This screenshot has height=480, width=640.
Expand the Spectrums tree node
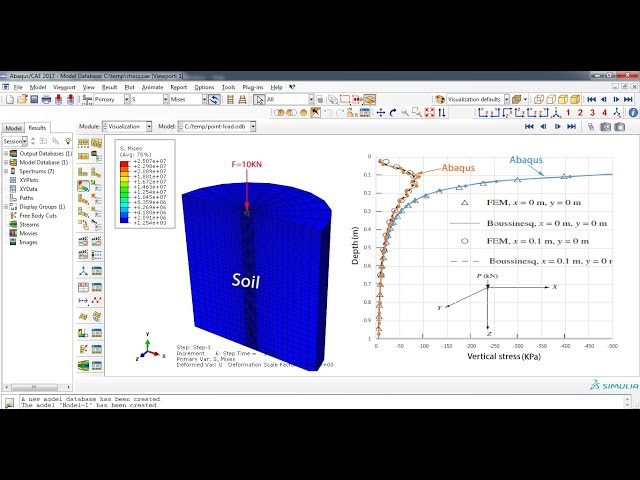pyautogui.click(x=6, y=171)
